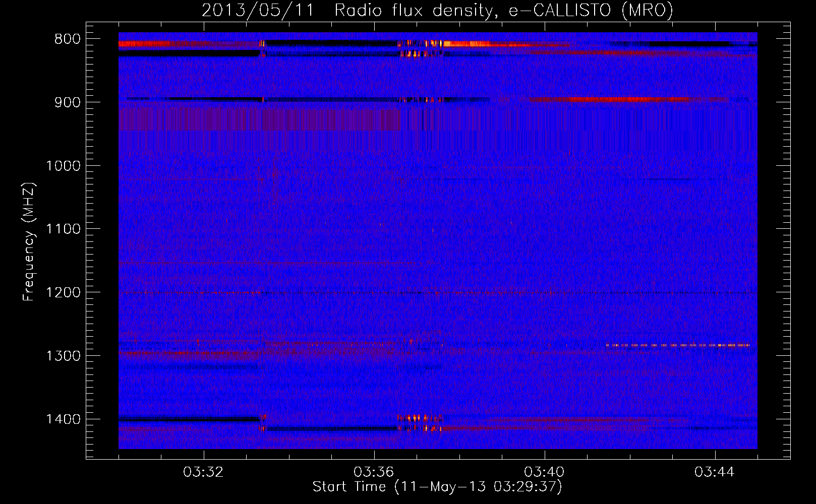Viewport: 816px width, 504px height.
Task: Click the 'Frequency (MHZ)' axis label
Action: [x=29, y=242]
